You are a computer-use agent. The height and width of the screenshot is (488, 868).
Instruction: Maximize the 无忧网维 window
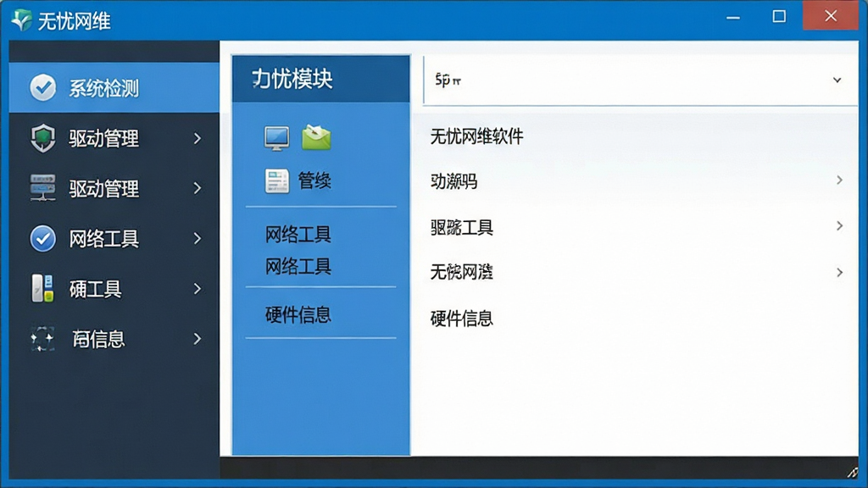click(779, 17)
